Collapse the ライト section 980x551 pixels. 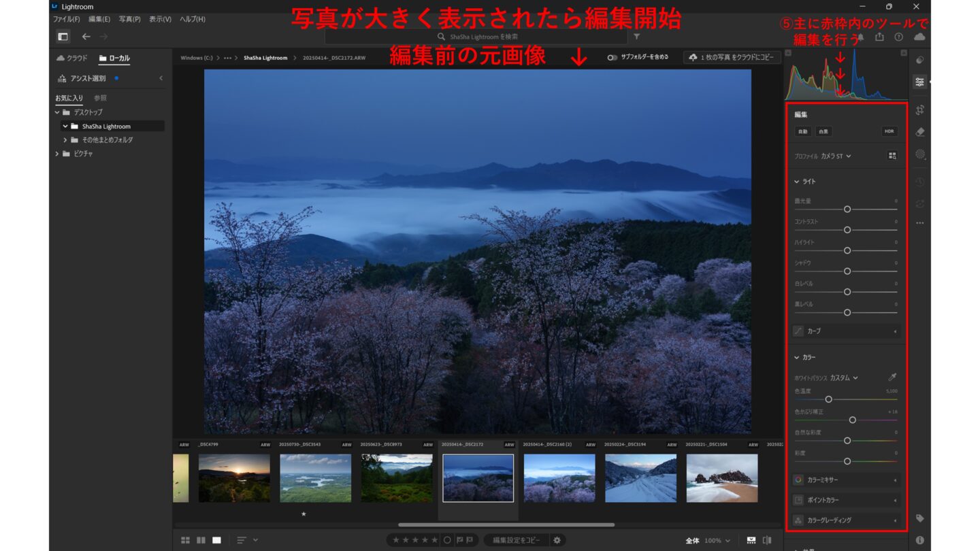(x=797, y=182)
